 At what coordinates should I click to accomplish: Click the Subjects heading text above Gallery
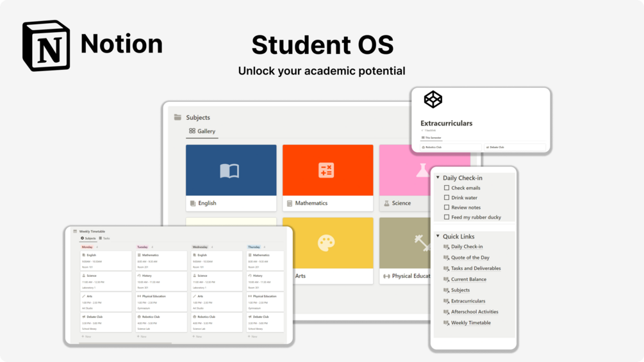pyautogui.click(x=198, y=117)
